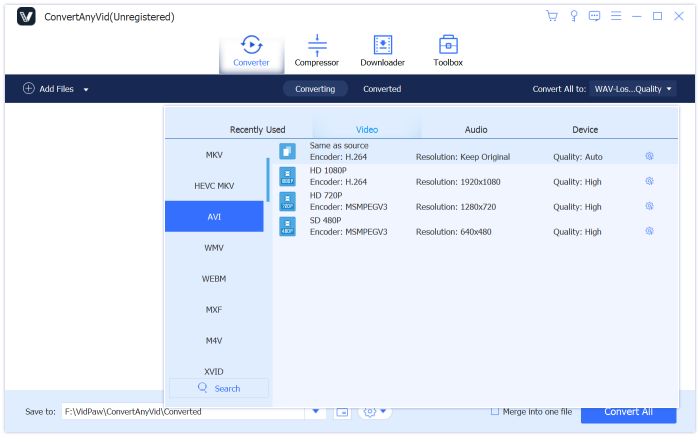Viewport: 700px width, 437px height.
Task: Click the format list scrollbar
Action: point(268,179)
